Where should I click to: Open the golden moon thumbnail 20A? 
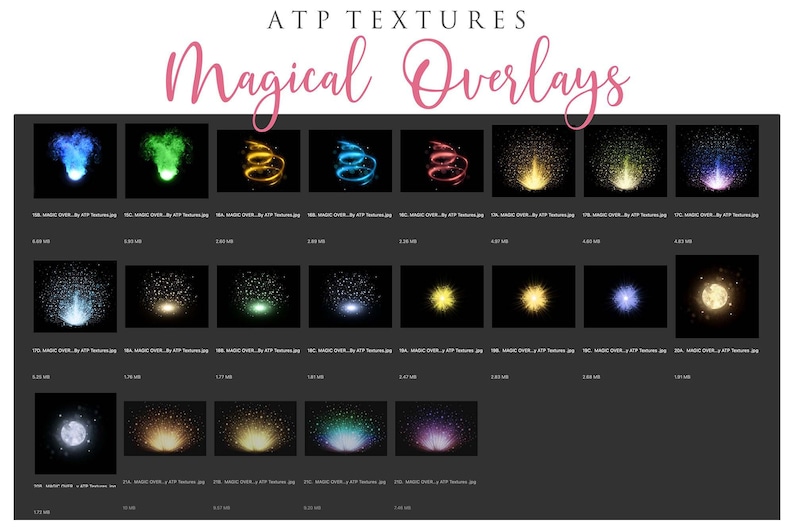click(x=717, y=297)
